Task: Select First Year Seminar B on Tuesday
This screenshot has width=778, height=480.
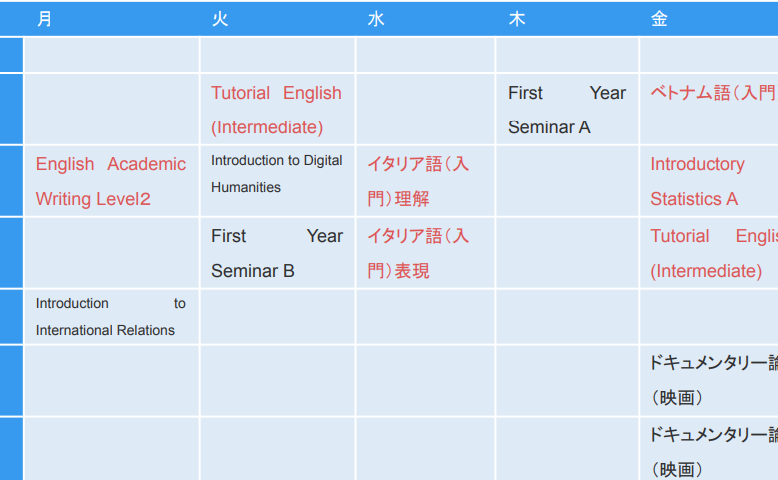Action: (x=276, y=253)
